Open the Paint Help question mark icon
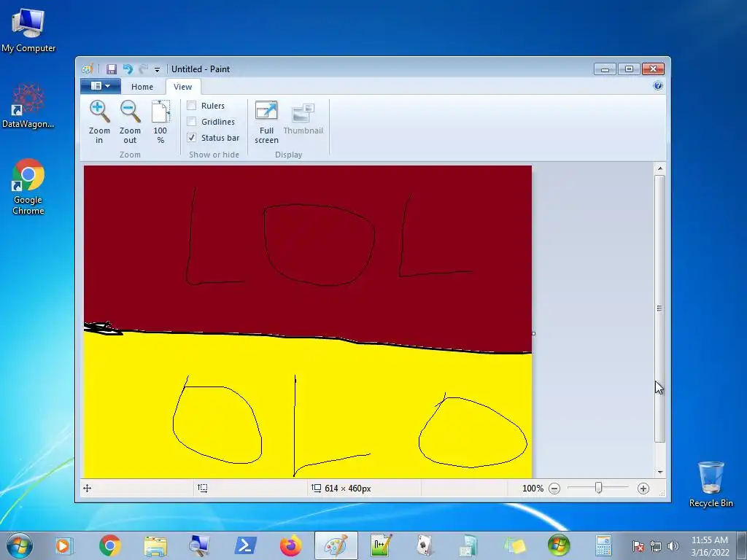This screenshot has height=560, width=747. (658, 86)
